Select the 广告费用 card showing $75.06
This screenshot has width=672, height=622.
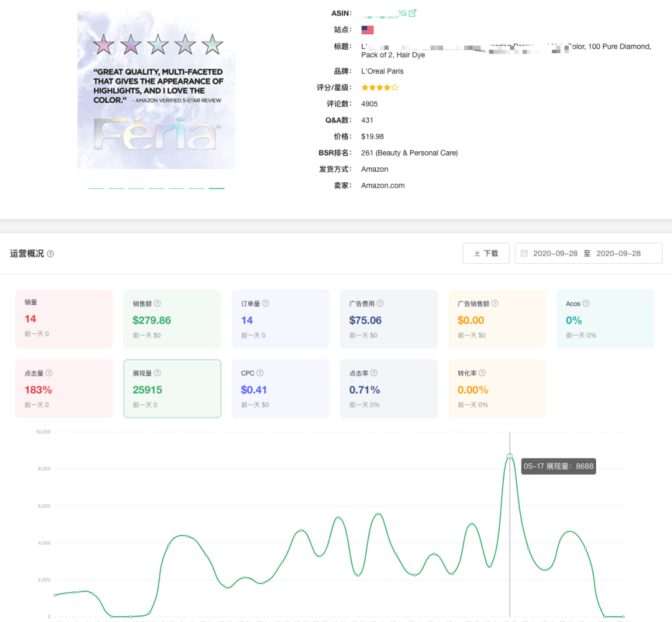pos(389,319)
